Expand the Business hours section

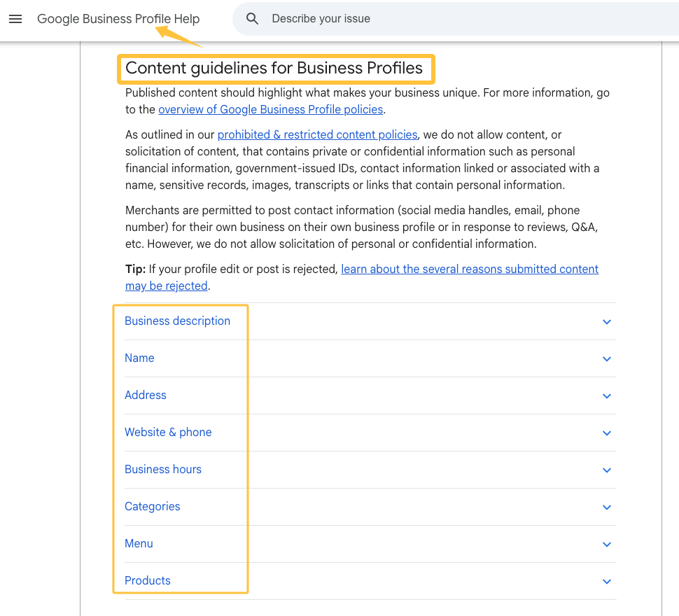370,470
